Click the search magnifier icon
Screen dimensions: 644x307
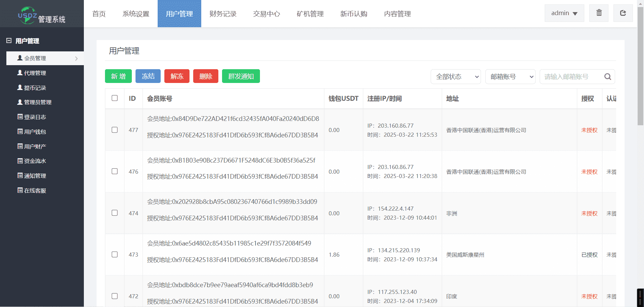coord(607,77)
